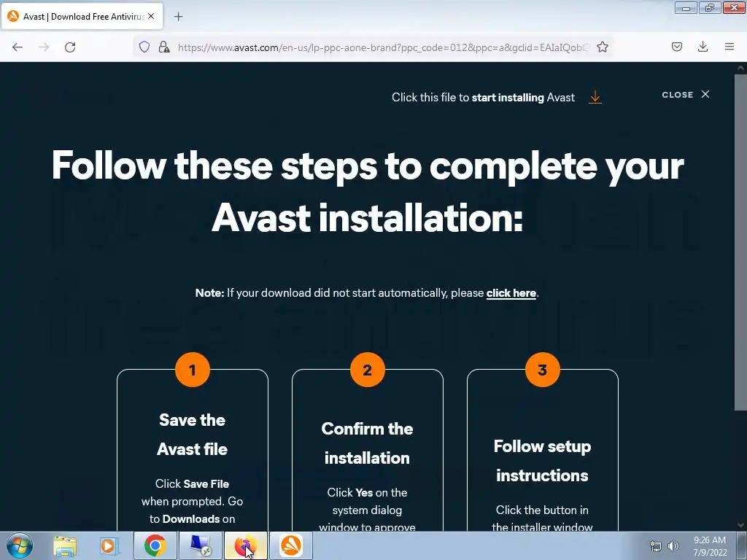Open the volume speaker tray icon
The image size is (747, 560).
coord(673,546)
